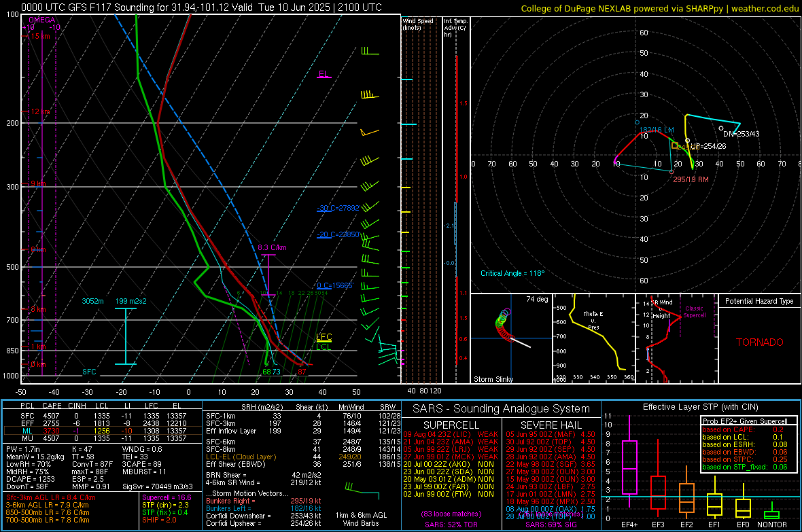Click the Supercell = 16.6 composite value

coord(167,497)
